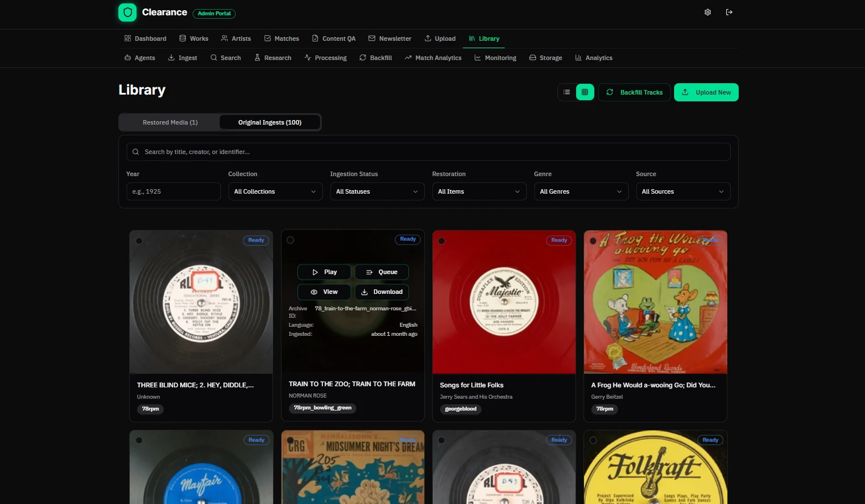The width and height of the screenshot is (865, 504).
Task: Expand the All Sources dropdown
Action: pos(683,191)
